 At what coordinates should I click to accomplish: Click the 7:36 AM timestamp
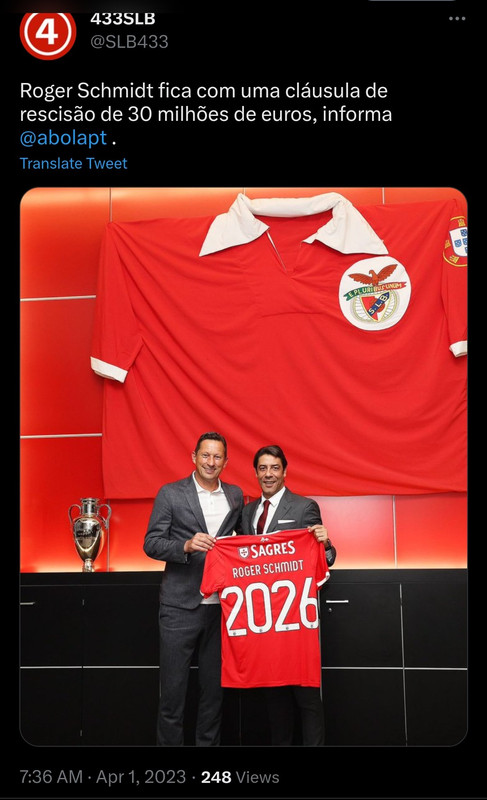(51, 777)
